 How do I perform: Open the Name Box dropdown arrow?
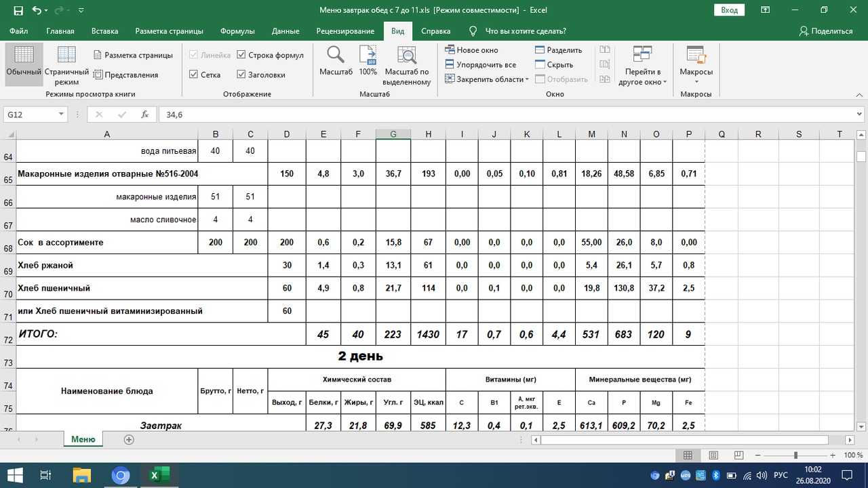[61, 115]
